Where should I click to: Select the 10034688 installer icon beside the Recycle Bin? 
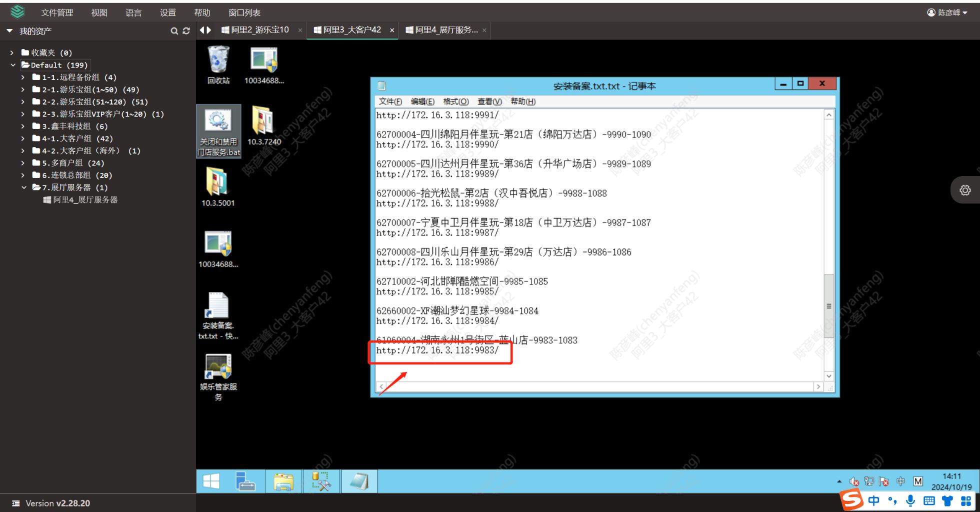[264, 64]
